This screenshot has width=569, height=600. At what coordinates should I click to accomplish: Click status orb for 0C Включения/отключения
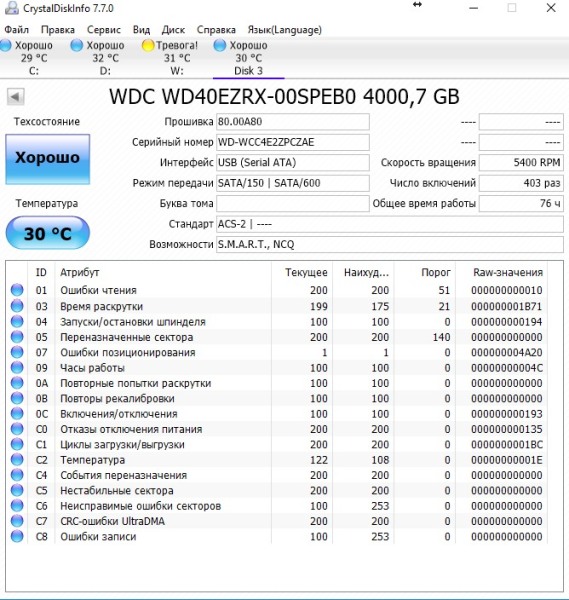click(17, 413)
